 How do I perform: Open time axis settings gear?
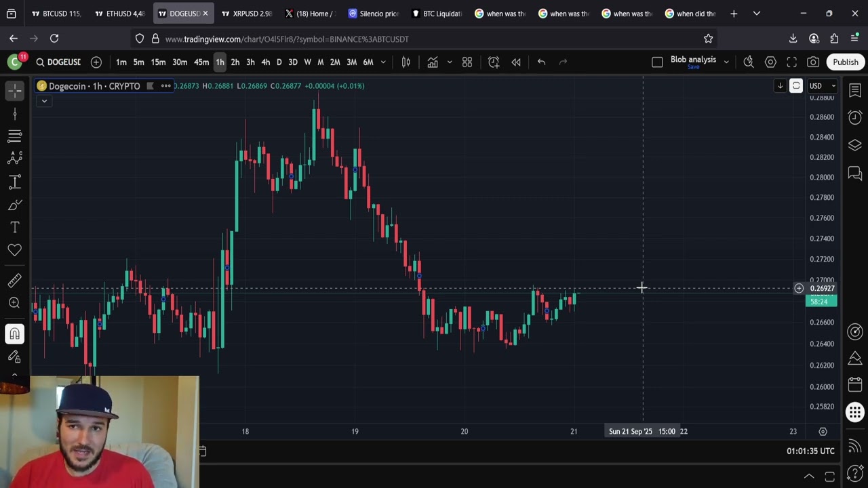(823, 431)
